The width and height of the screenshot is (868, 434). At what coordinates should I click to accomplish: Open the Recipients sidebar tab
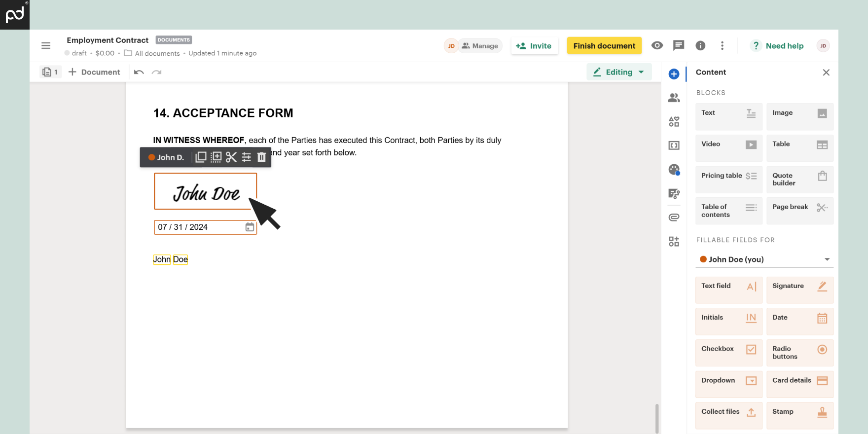point(674,98)
